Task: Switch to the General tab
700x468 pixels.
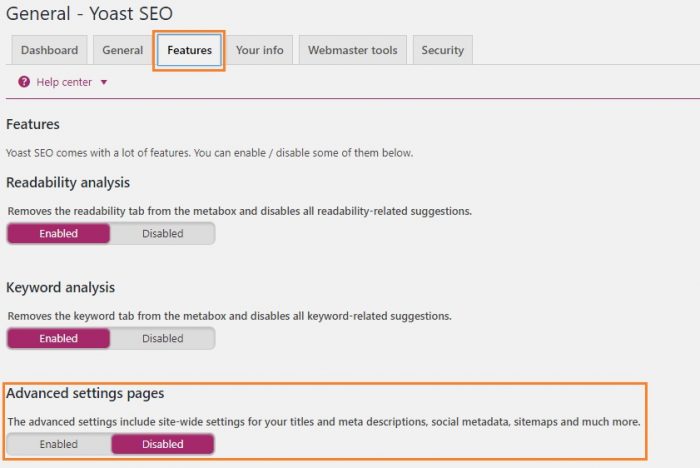Action: pyautogui.click(x=122, y=50)
